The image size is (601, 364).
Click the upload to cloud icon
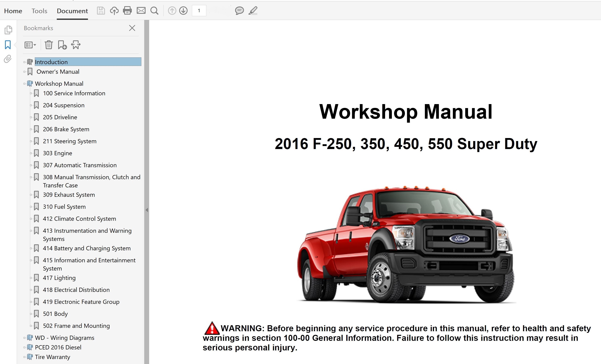click(114, 11)
